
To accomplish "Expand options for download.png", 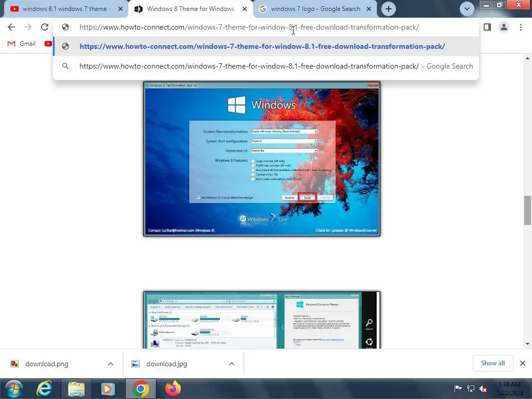I will point(111,364).
